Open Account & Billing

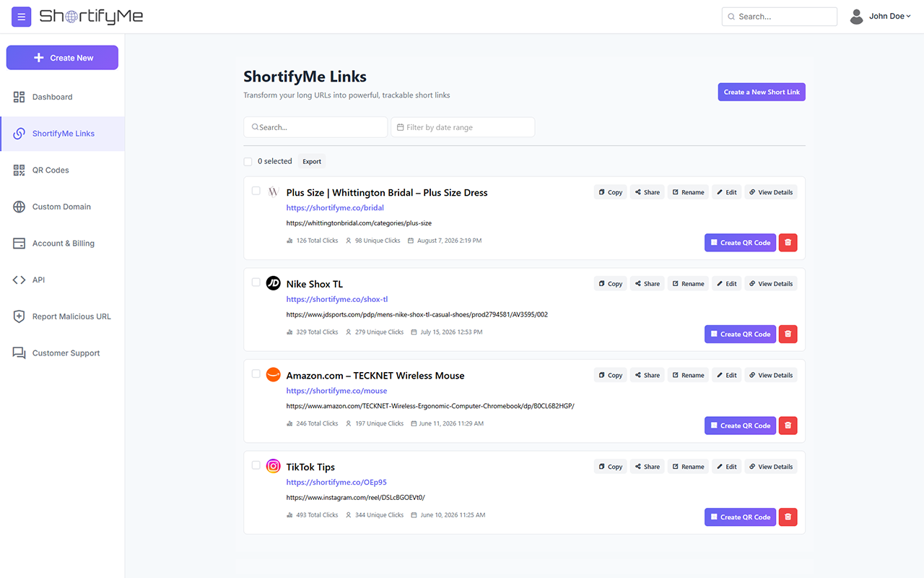62,243
